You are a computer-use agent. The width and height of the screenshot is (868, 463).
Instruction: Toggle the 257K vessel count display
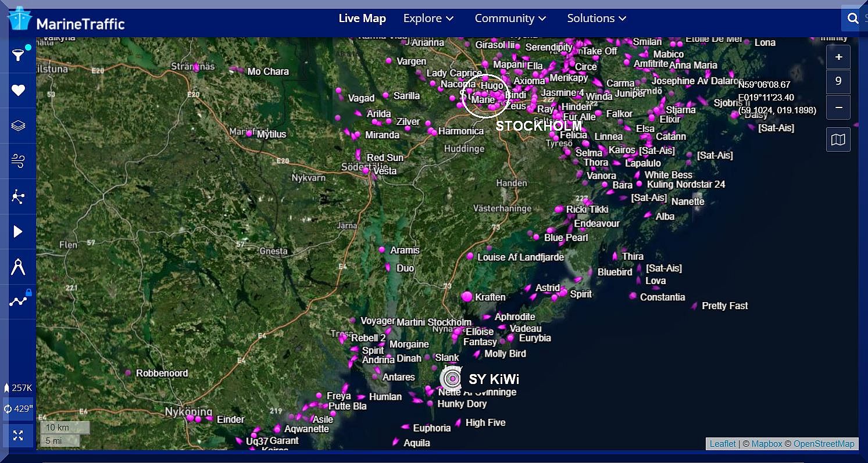click(x=18, y=387)
